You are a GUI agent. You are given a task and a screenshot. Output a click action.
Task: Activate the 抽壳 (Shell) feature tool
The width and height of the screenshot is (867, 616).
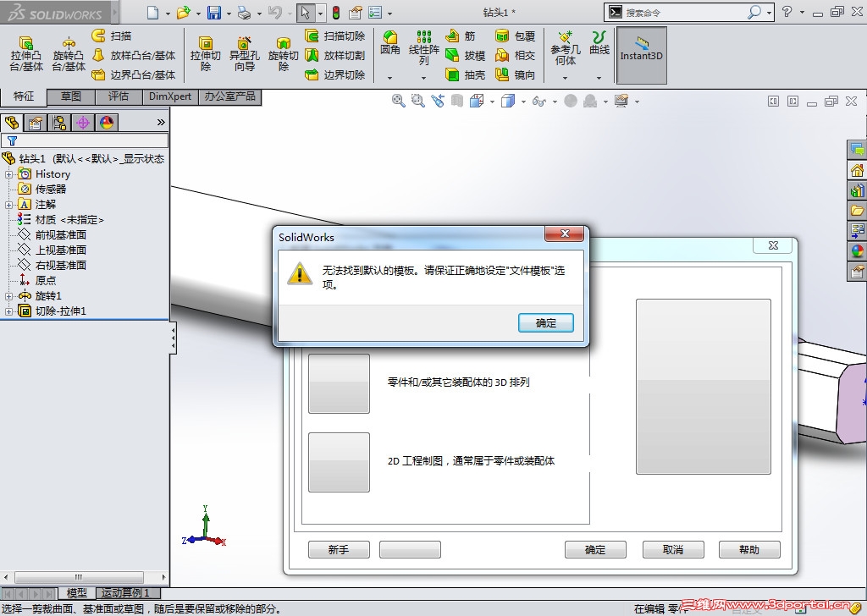click(463, 74)
